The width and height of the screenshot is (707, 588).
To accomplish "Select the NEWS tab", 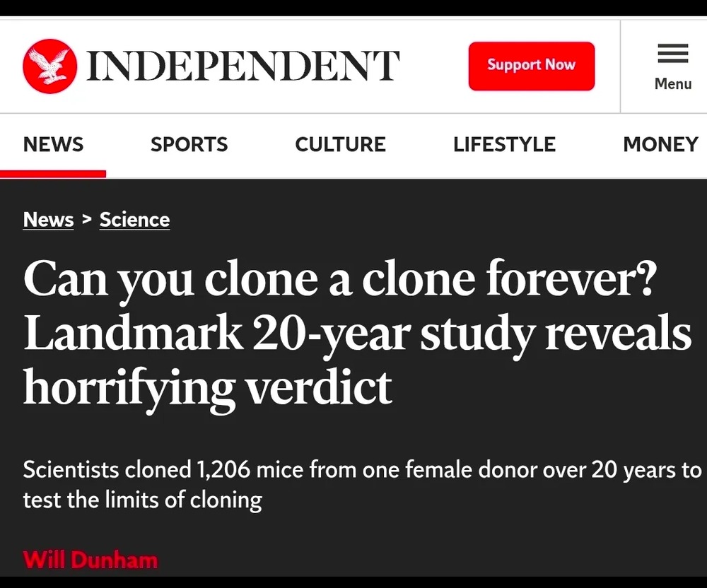I will click(x=53, y=145).
